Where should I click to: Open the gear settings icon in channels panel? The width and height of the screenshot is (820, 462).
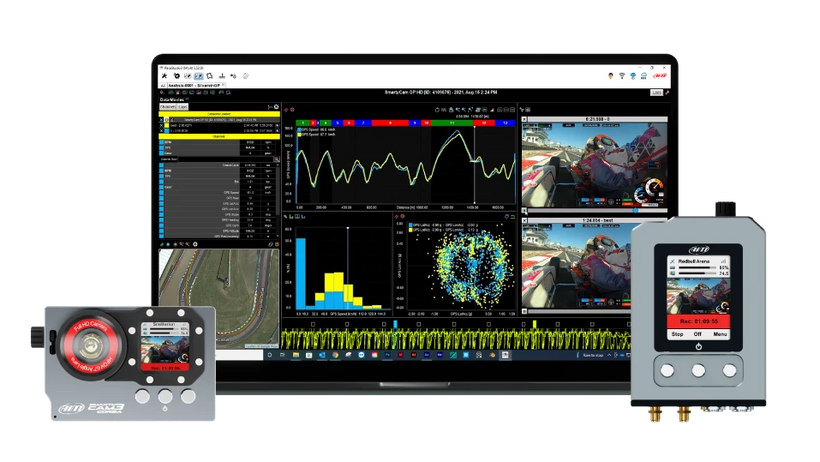(x=276, y=107)
